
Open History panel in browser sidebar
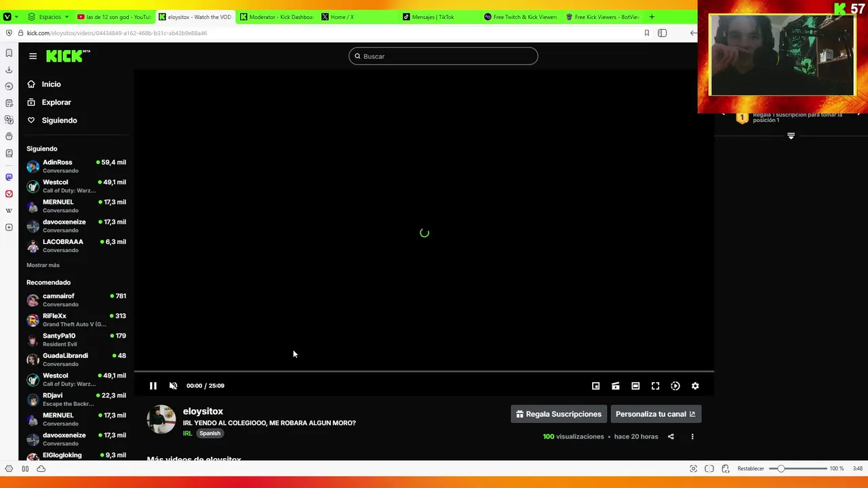pos(9,87)
